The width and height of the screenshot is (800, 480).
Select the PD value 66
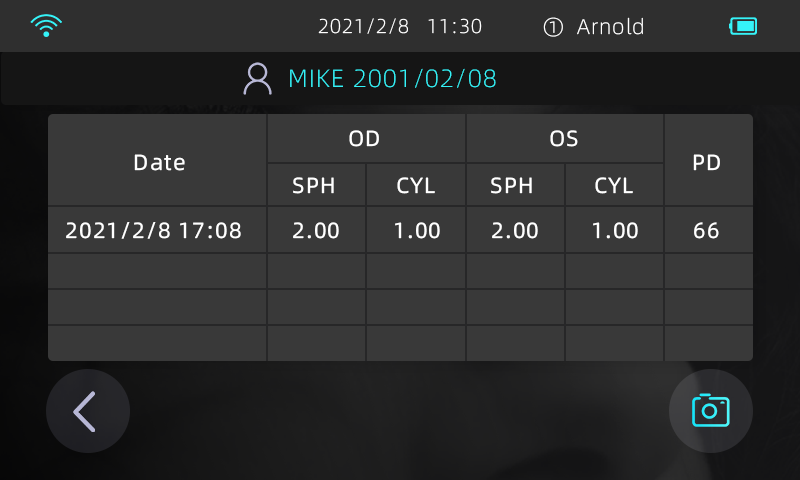[x=707, y=231]
